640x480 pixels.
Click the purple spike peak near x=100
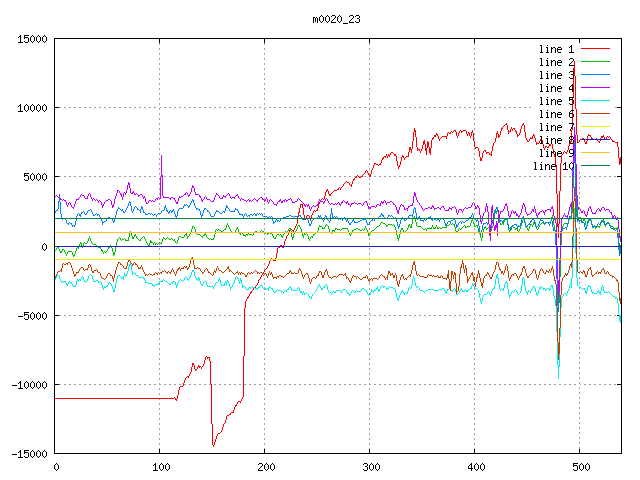(x=161, y=156)
